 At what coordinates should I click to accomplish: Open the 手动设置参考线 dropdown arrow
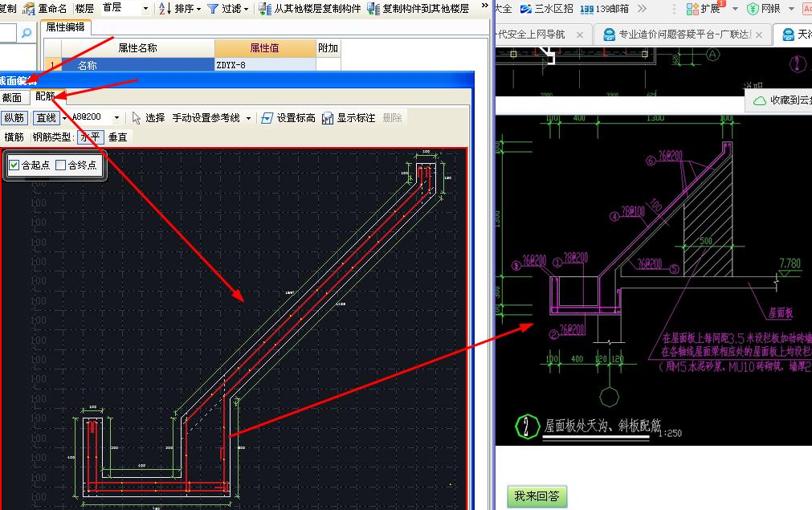[x=248, y=118]
